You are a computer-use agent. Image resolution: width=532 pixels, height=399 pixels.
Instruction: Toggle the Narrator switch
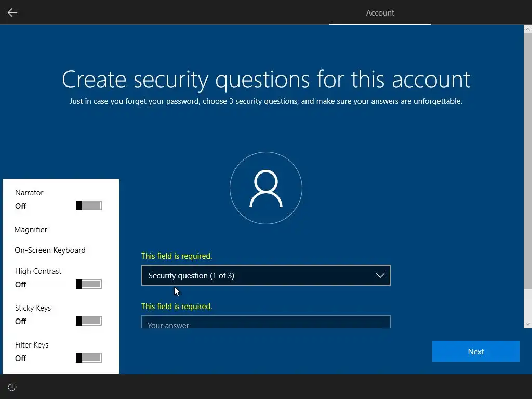pyautogui.click(x=88, y=206)
